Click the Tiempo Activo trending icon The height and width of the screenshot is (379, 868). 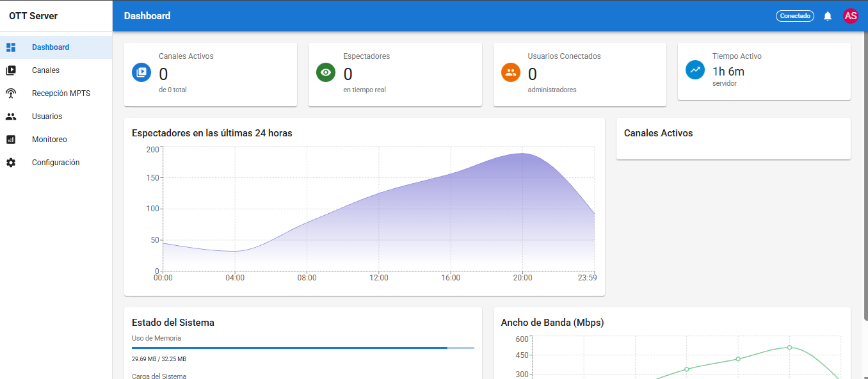click(695, 70)
